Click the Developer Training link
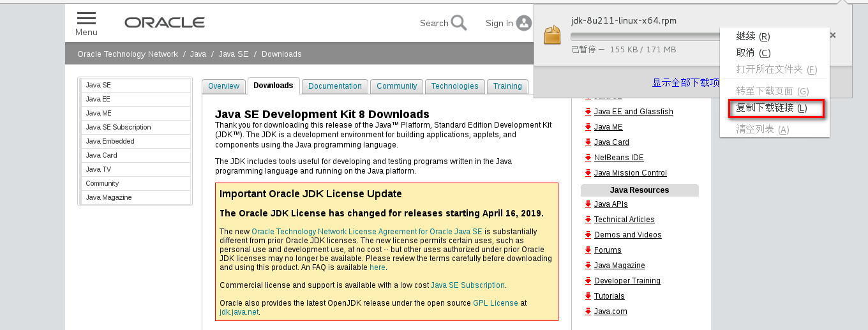The image size is (868, 330). pos(627,281)
